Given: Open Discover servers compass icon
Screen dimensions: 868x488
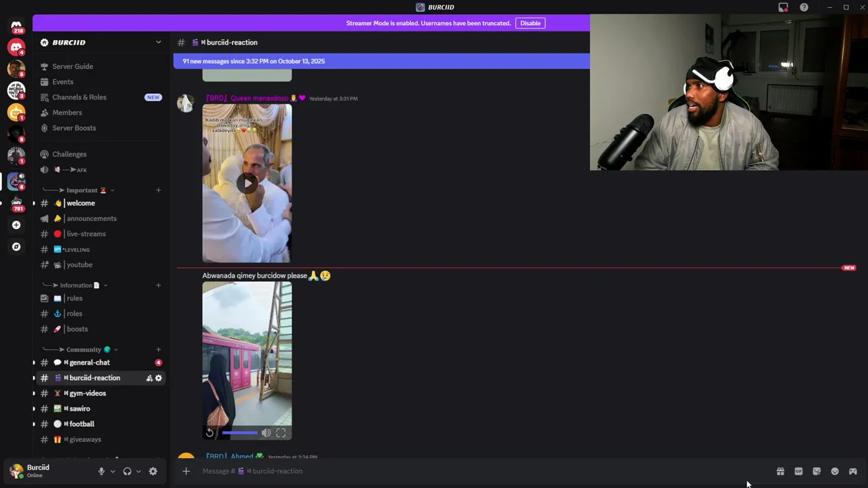Looking at the screenshot, I should pyautogui.click(x=16, y=247).
